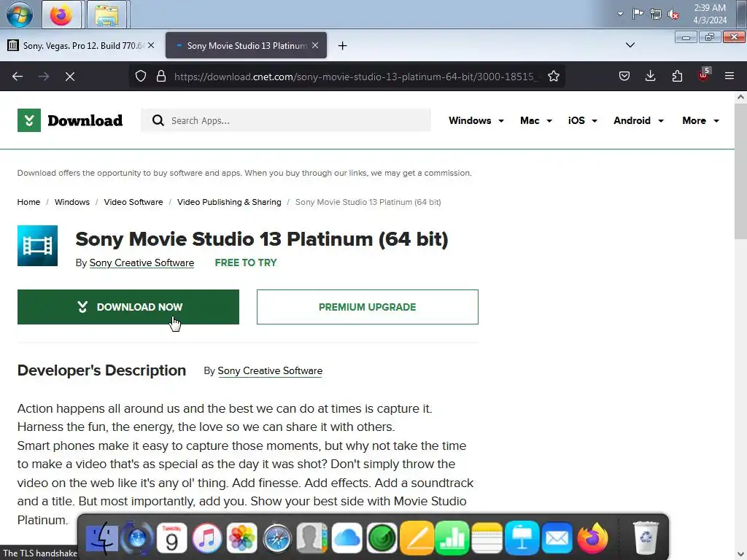Go back to the previous page
This screenshot has height=560, width=747.
tap(18, 76)
